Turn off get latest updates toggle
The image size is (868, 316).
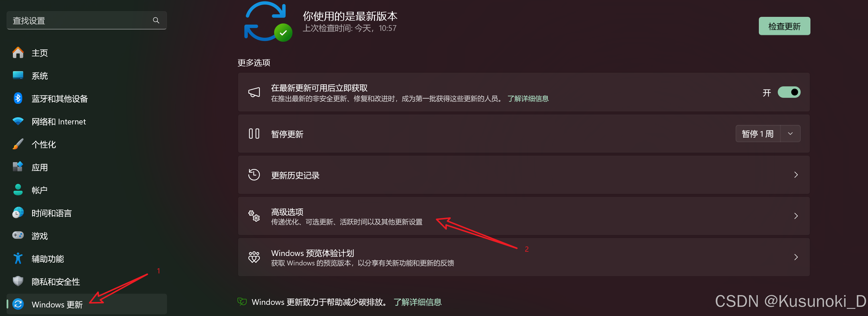(789, 92)
